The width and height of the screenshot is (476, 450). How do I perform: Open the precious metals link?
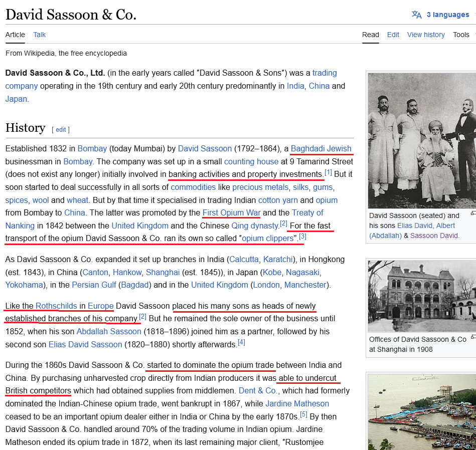(260, 187)
